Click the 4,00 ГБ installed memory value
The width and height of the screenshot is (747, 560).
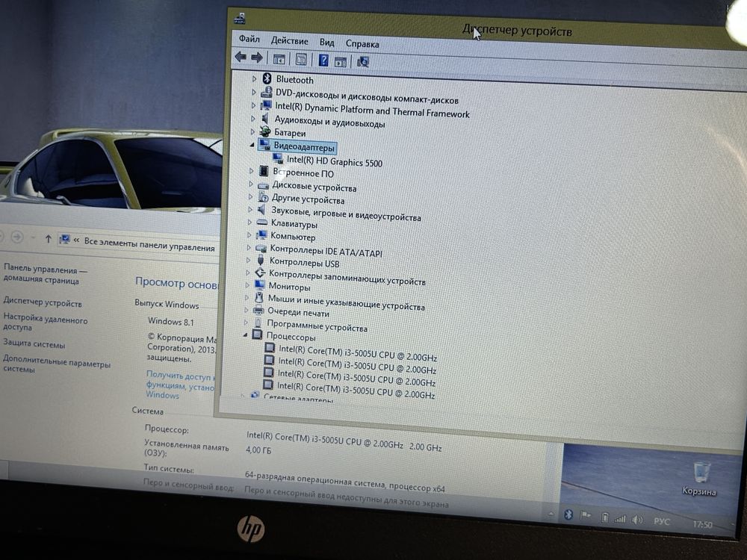tap(258, 449)
